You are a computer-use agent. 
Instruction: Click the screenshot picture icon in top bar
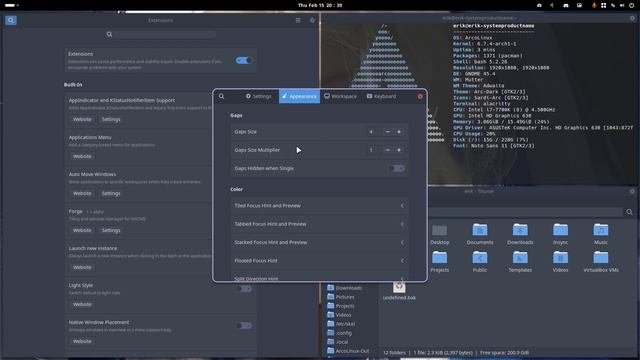(579, 5)
